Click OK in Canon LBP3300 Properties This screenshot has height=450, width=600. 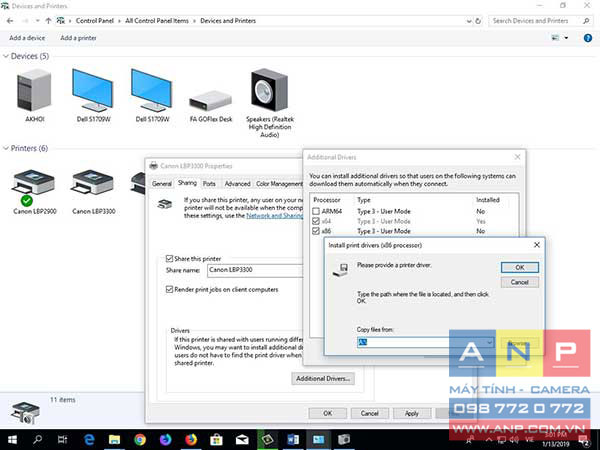328,413
